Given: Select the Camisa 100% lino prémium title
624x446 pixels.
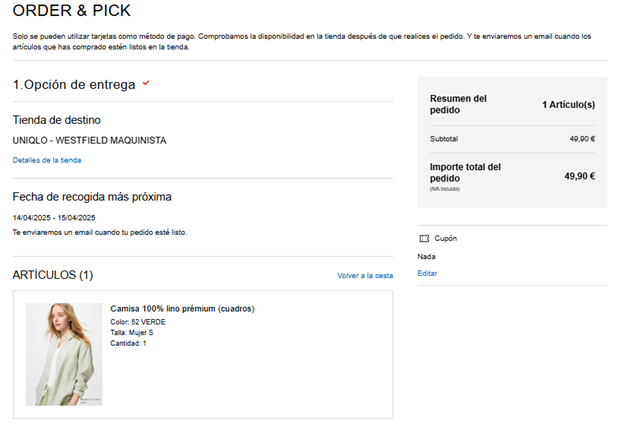Looking at the screenshot, I should point(182,308).
